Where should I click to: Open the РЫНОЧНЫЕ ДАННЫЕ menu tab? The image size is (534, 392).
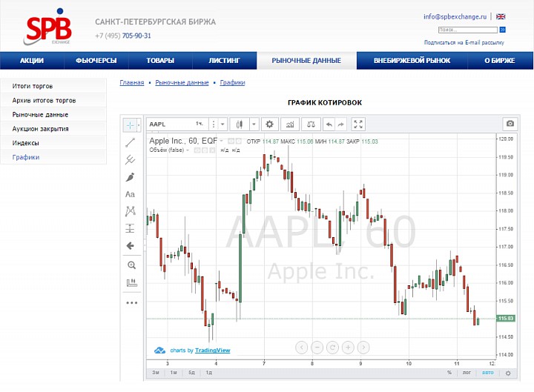point(306,61)
